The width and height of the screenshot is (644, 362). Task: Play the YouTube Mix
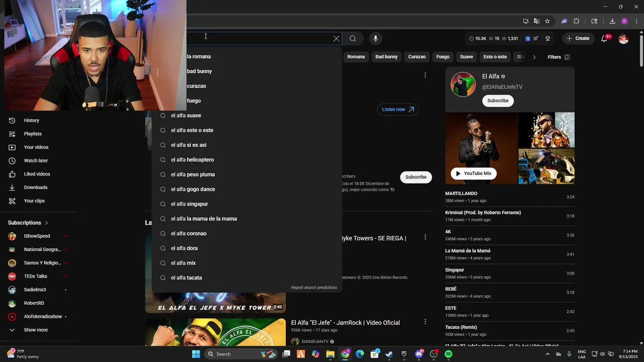[x=473, y=173]
